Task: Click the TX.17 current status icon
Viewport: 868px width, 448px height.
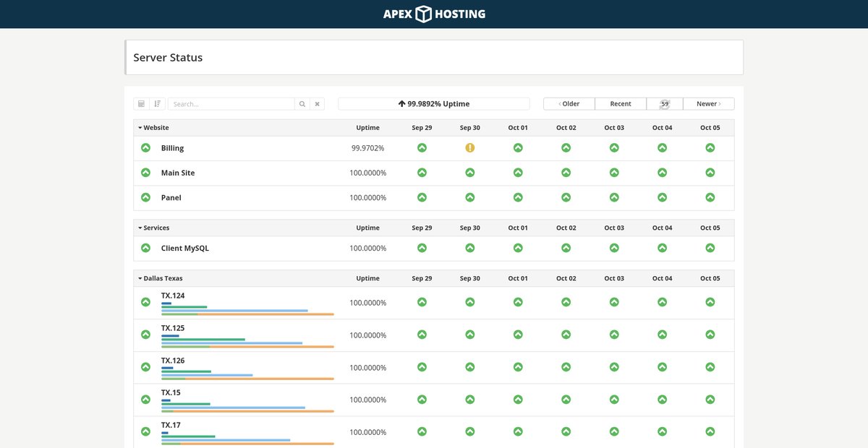Action: pyautogui.click(x=145, y=431)
